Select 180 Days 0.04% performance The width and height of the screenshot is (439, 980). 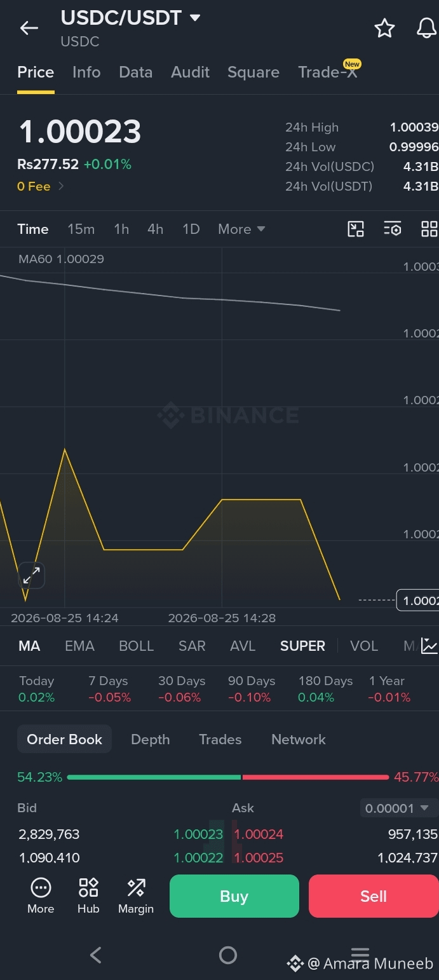click(x=325, y=689)
